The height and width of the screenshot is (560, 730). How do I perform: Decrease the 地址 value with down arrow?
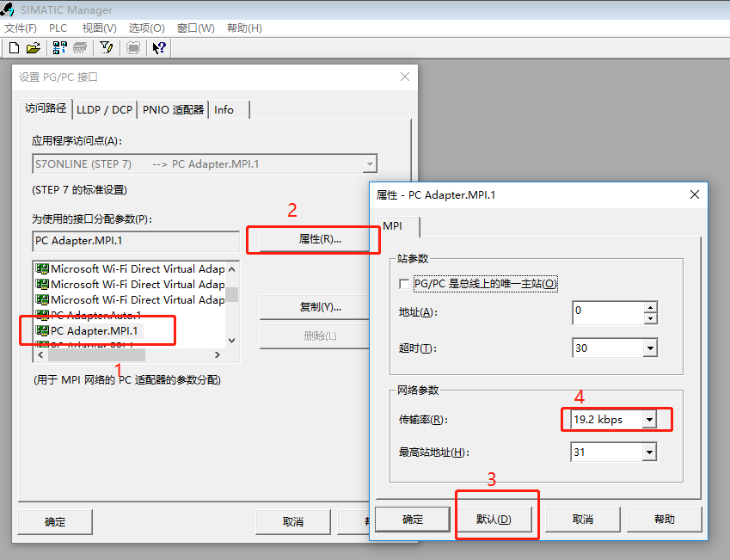(650, 318)
